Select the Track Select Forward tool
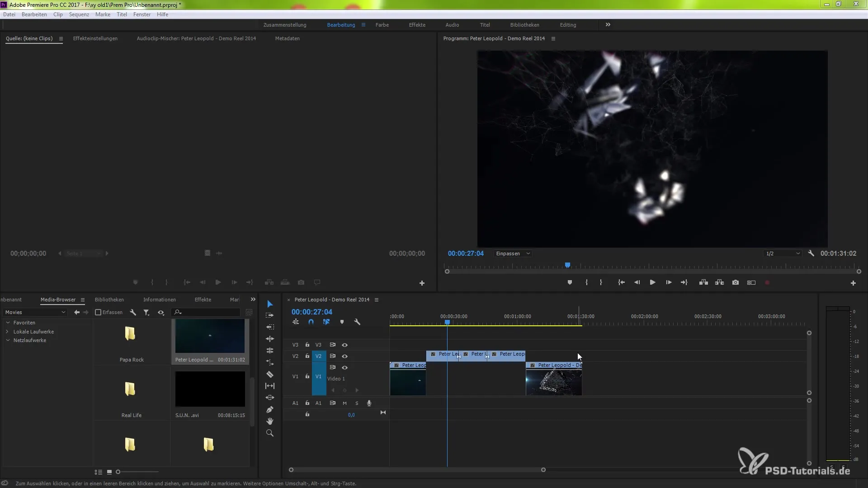 pyautogui.click(x=270, y=315)
